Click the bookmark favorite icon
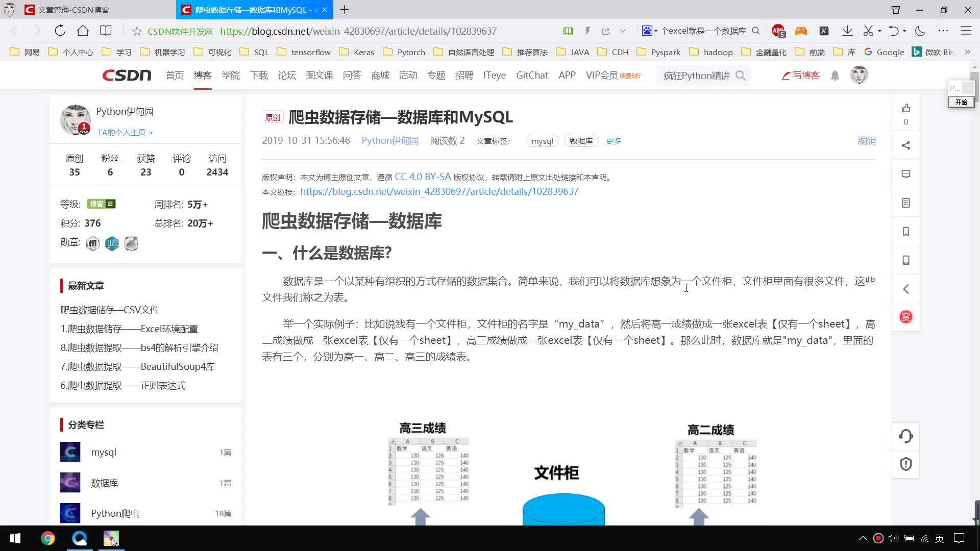This screenshot has height=551, width=980. [905, 232]
